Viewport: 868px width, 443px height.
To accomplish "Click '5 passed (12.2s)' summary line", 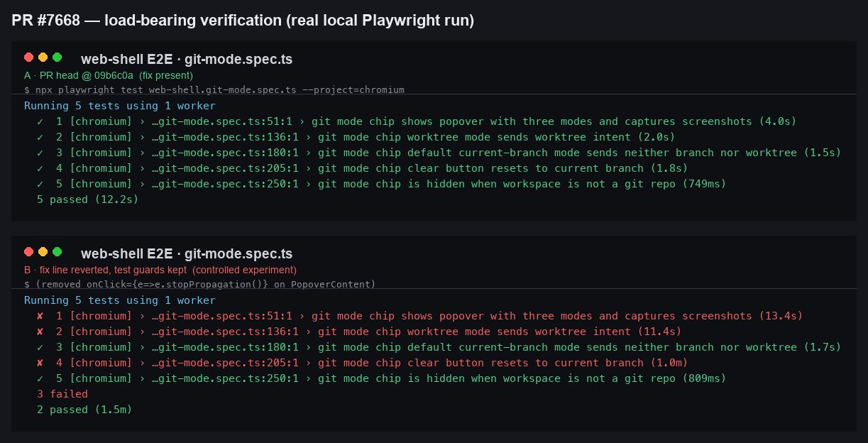I will [x=88, y=199].
